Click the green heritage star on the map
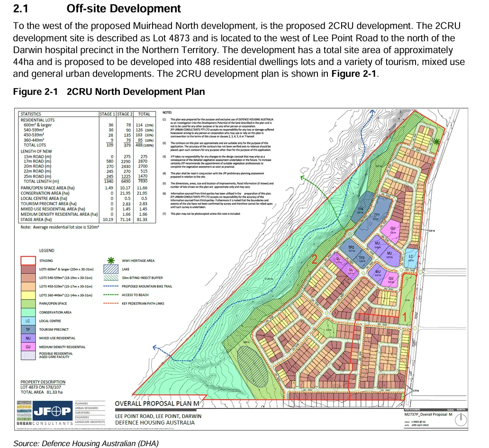This screenshot has height=448, width=489. 436,142
